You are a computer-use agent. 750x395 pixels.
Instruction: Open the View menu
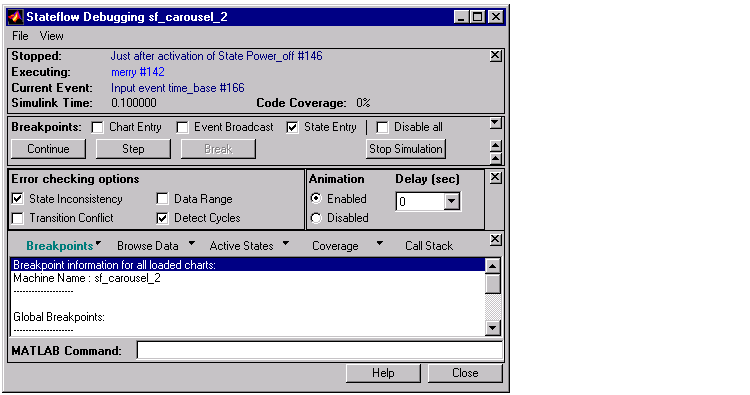click(51, 36)
